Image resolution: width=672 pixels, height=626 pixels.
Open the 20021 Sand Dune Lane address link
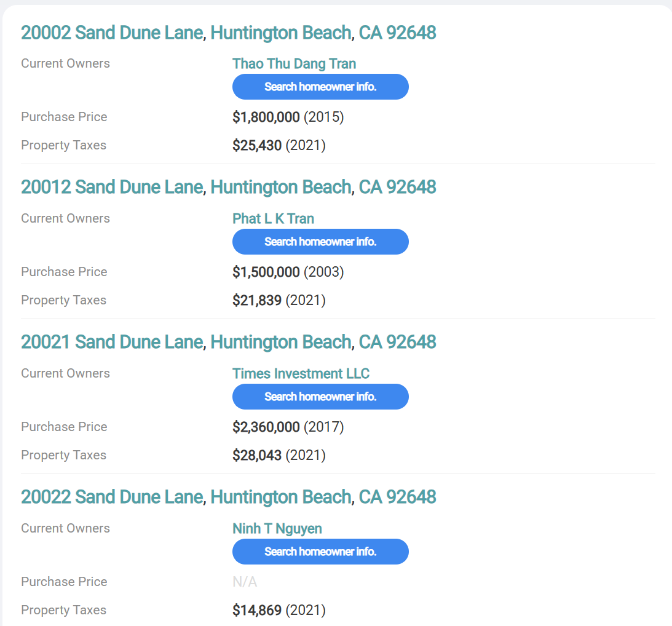pos(112,343)
